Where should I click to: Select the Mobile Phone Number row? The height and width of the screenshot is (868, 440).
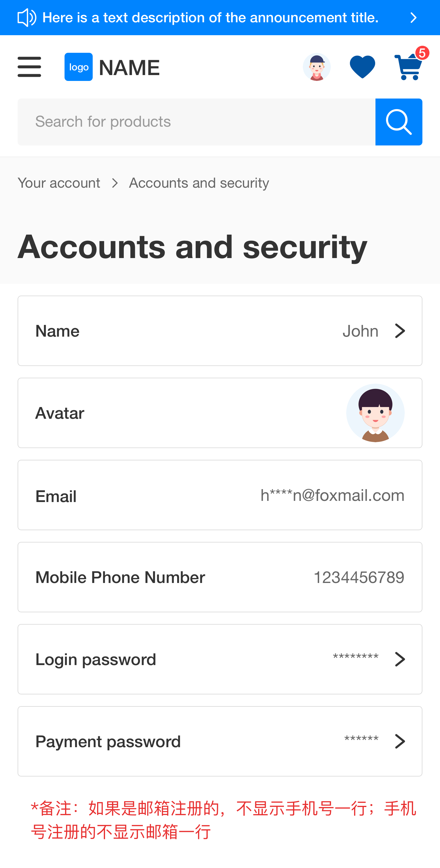[220, 577]
